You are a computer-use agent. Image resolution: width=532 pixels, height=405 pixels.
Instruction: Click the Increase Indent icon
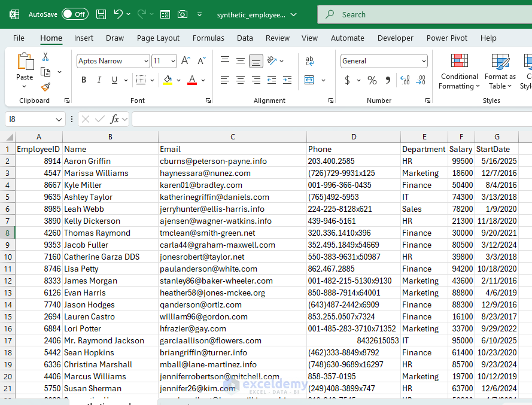coord(287,80)
